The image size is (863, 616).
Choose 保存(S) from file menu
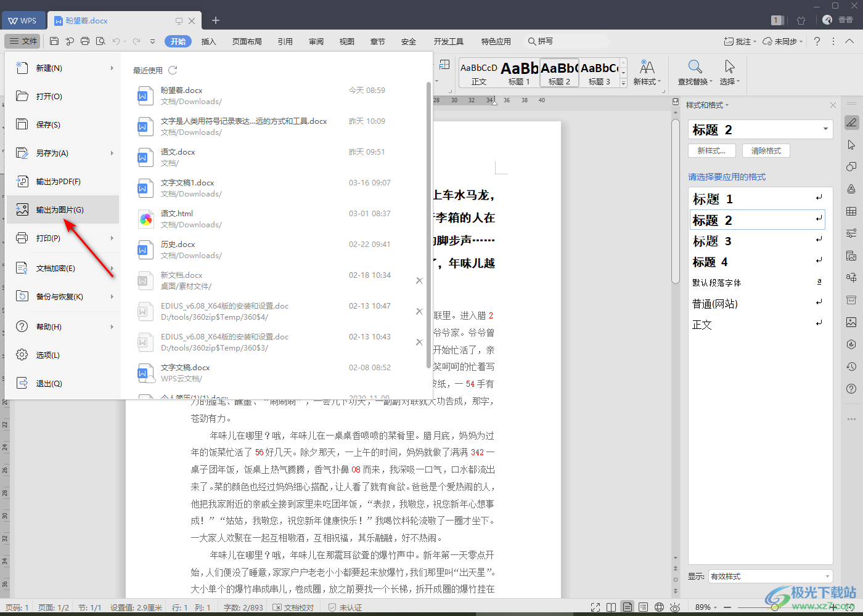(62, 124)
